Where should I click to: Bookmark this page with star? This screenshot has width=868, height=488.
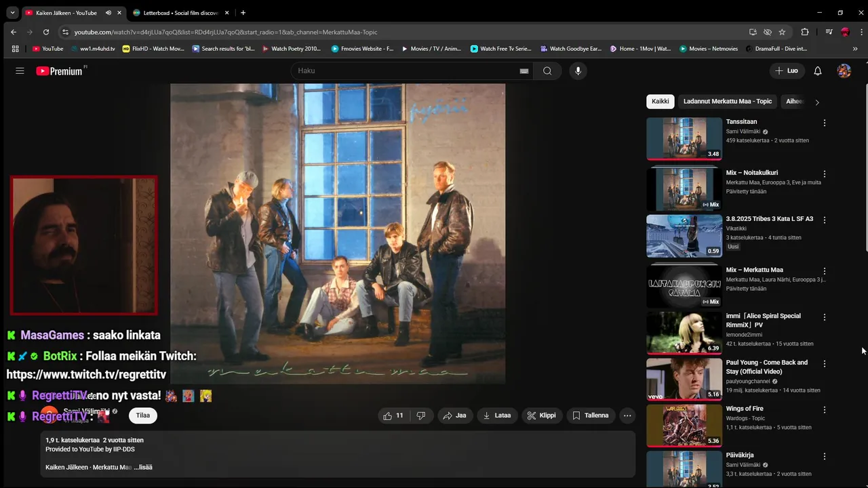(x=782, y=32)
